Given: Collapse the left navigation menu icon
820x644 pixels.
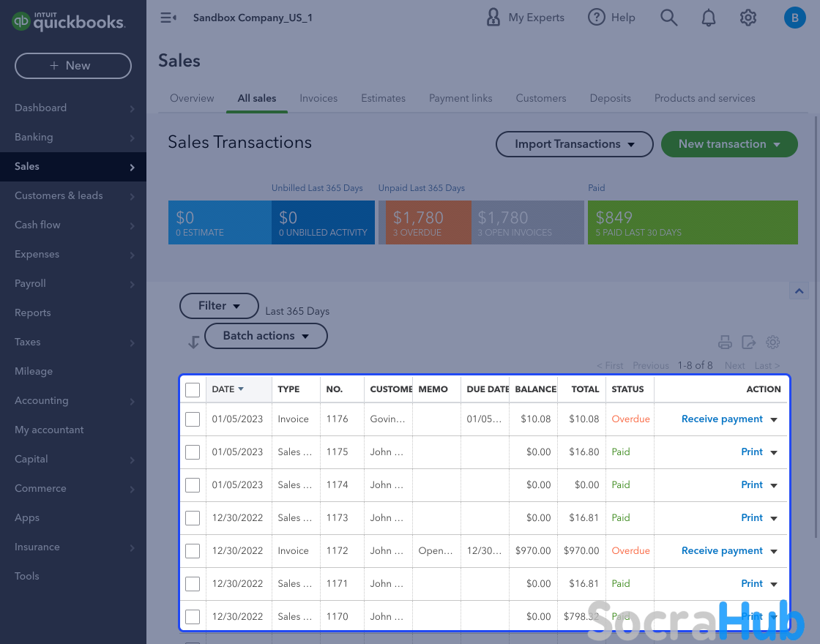Looking at the screenshot, I should (x=168, y=18).
